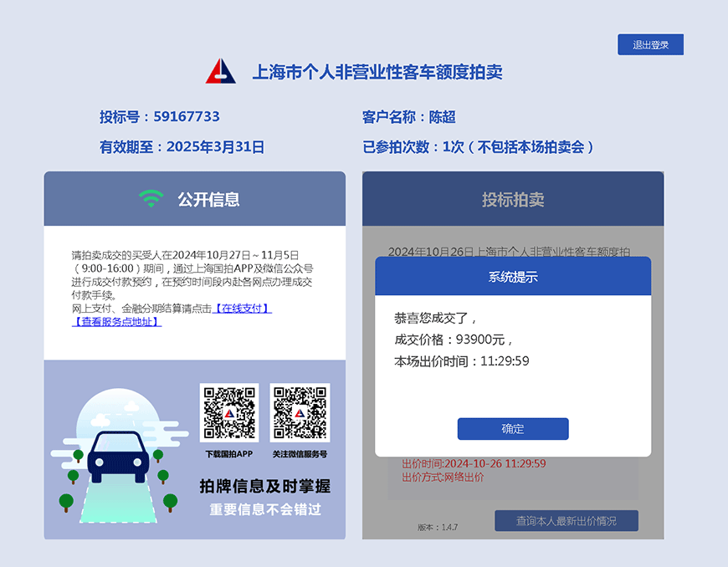Click the 关注微信服务号 caption
Image resolution: width=728 pixels, height=567 pixels.
[x=300, y=454]
